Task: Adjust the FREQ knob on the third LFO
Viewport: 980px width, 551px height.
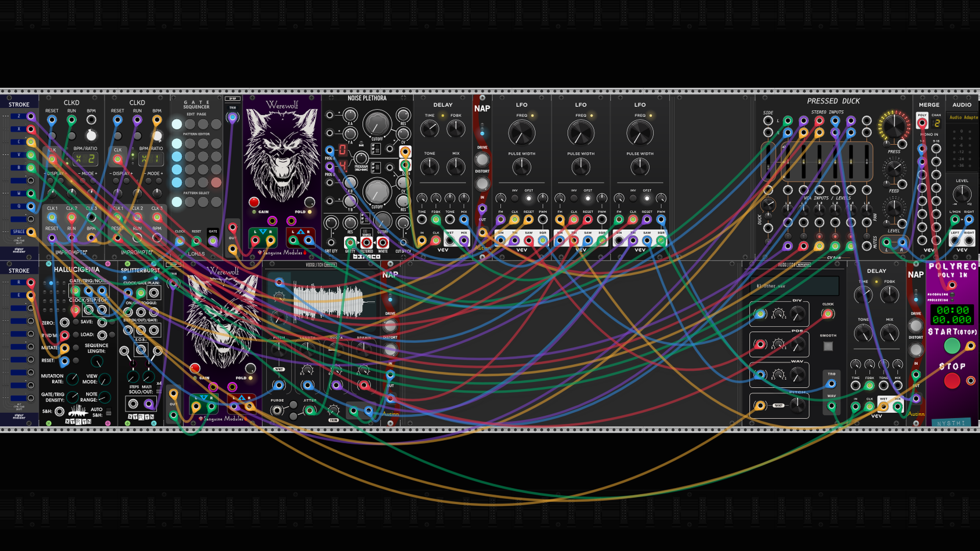Action: pyautogui.click(x=640, y=133)
